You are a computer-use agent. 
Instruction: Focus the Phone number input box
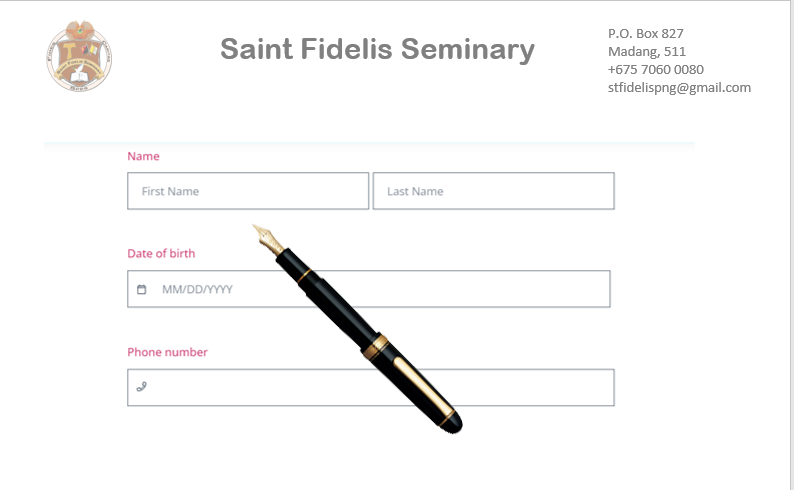250,387
